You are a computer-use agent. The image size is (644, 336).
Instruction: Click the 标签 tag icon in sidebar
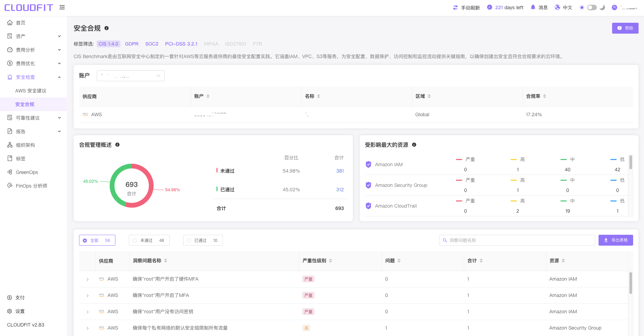(10, 159)
